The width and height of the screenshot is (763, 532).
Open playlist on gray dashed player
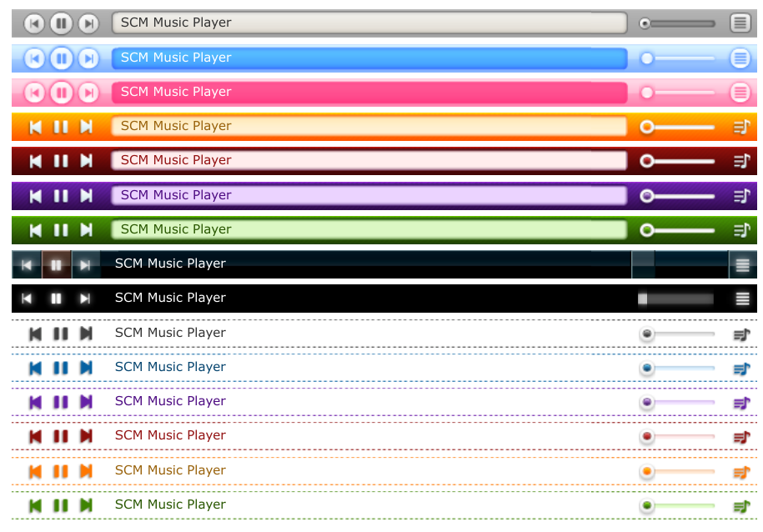pos(742,334)
